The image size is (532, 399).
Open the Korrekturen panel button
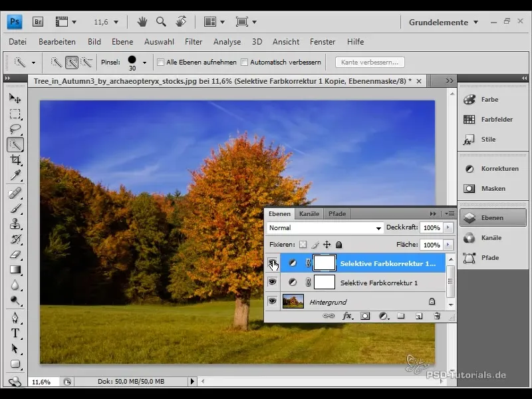[493, 169]
